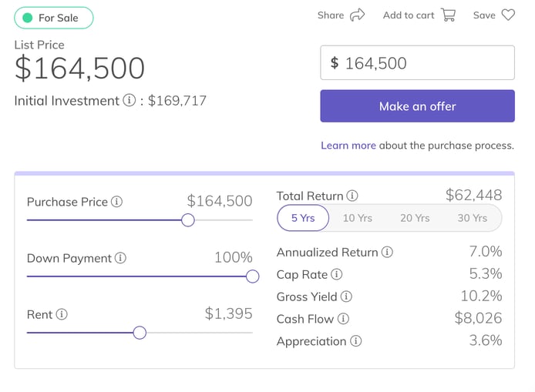The width and height of the screenshot is (535, 392).
Task: Click the offer amount input field
Action: click(417, 62)
